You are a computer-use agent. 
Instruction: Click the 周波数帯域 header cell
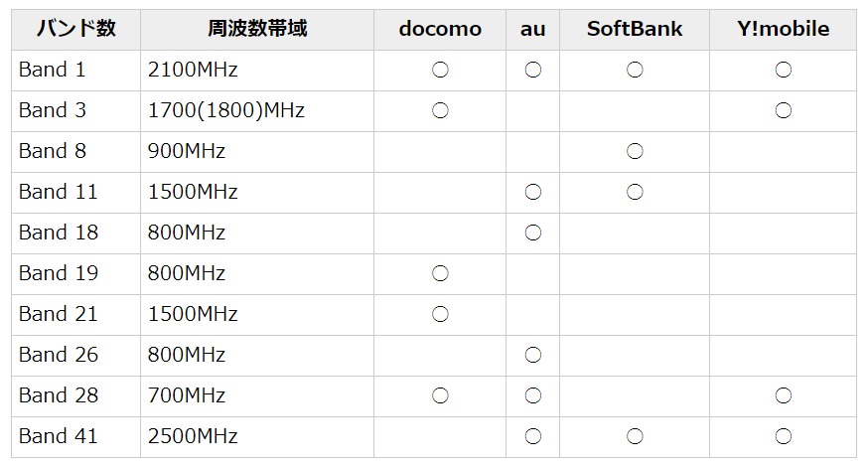[257, 29]
